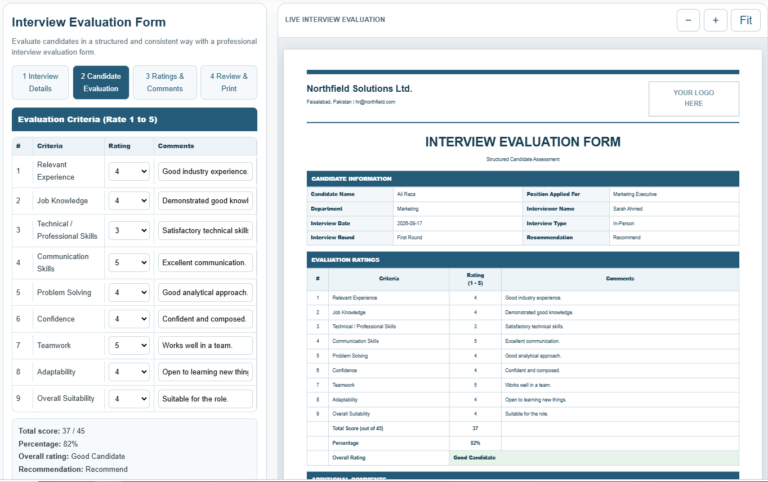Click the 'Interview Evaluation Form' sidebar heading

[x=89, y=23]
